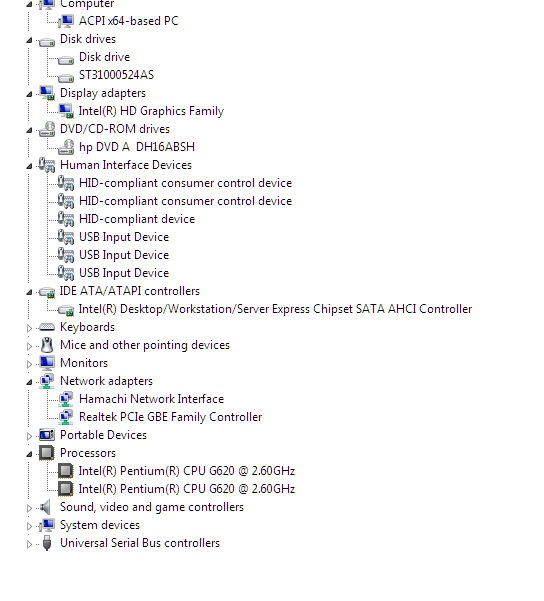
Task: Click the Monitors category icon
Action: (x=47, y=363)
